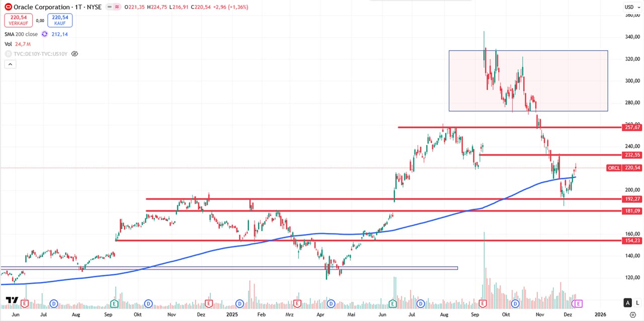Collapse the indicator legend with the chevron
The height and width of the screenshot is (321, 644).
tap(10, 64)
